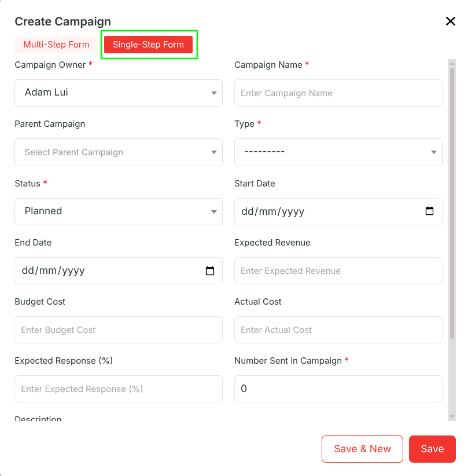Viewport: 468px width, 476px height.
Task: Click the scrollbar down arrow
Action: click(x=452, y=416)
